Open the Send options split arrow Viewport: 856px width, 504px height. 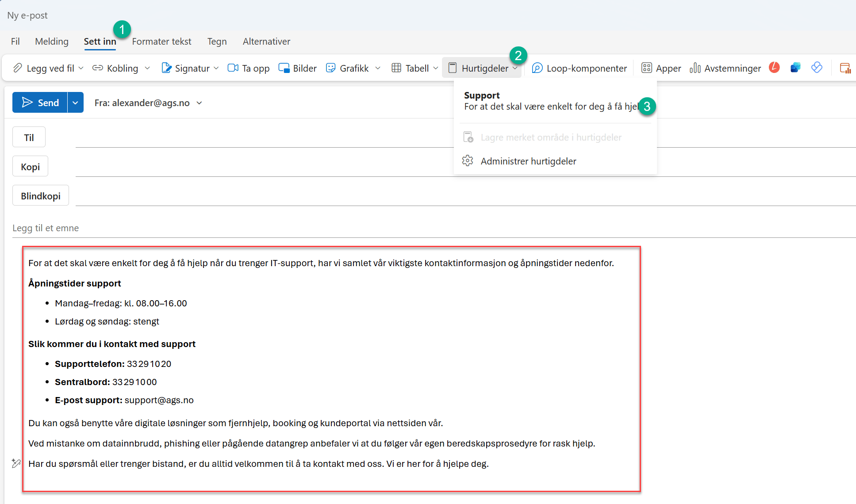tap(75, 103)
